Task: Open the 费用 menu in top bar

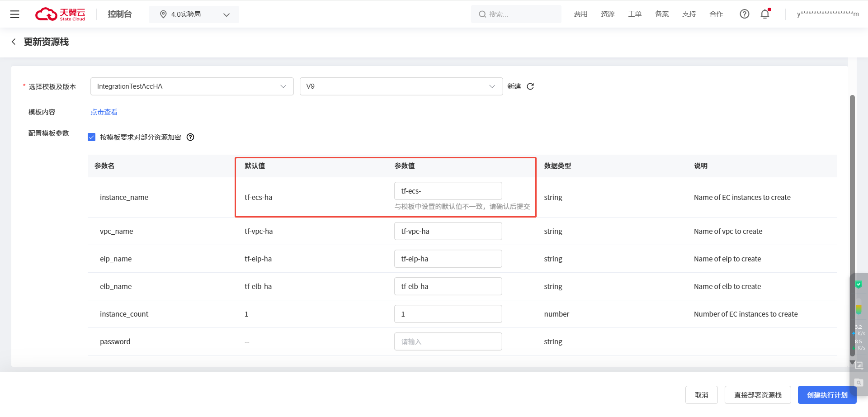Action: point(580,14)
